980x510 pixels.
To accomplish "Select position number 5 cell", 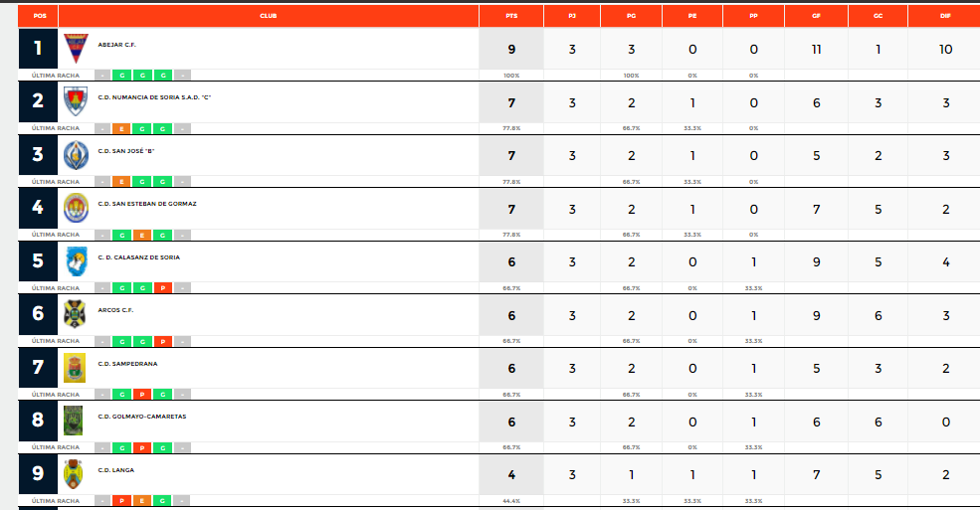I will [x=38, y=260].
